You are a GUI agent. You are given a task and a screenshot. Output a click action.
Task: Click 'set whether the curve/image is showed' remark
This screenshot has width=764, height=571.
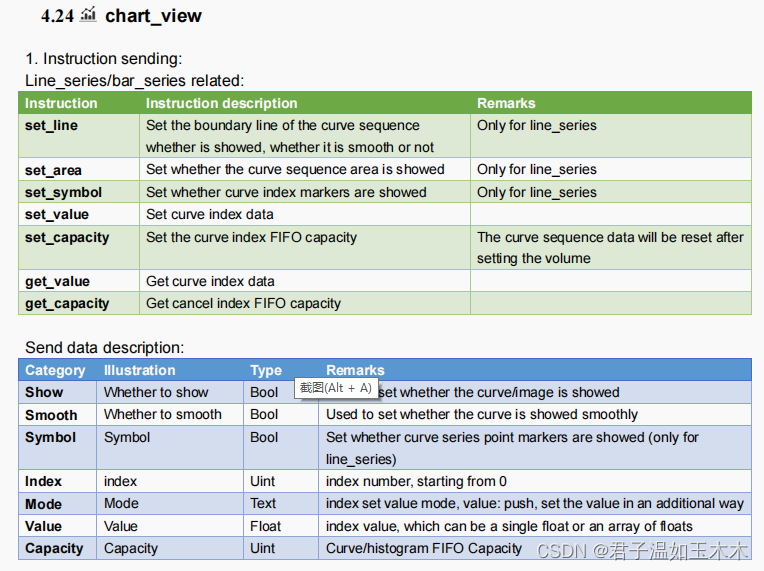point(499,392)
